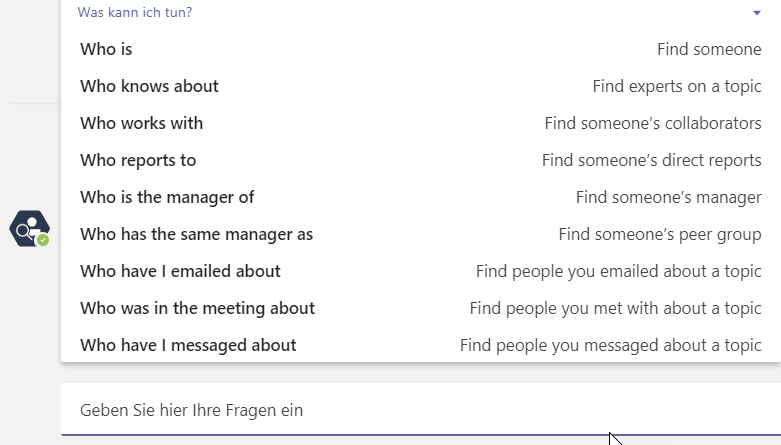Click 'Find experts on a topic' text
The width and height of the screenshot is (781, 445).
click(x=677, y=86)
